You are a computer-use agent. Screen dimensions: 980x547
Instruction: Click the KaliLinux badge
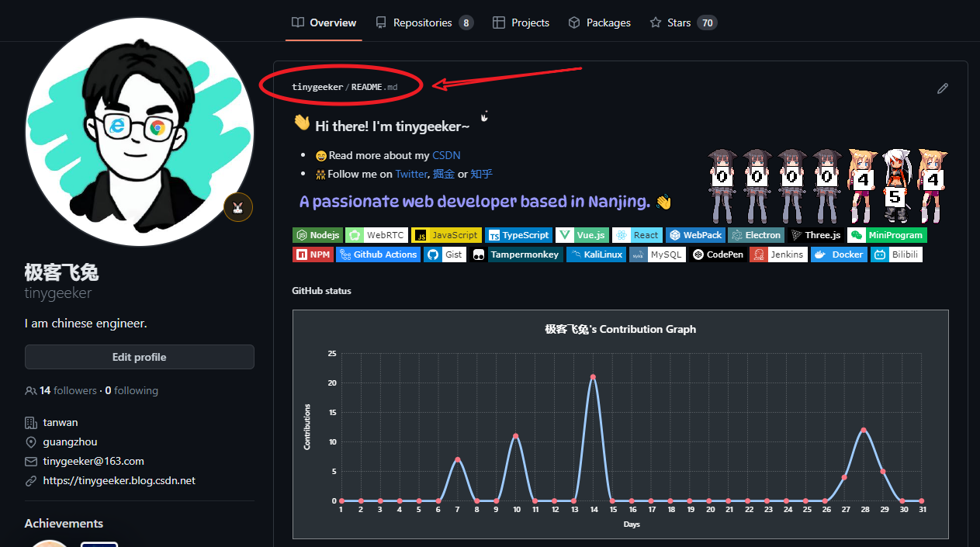(596, 254)
